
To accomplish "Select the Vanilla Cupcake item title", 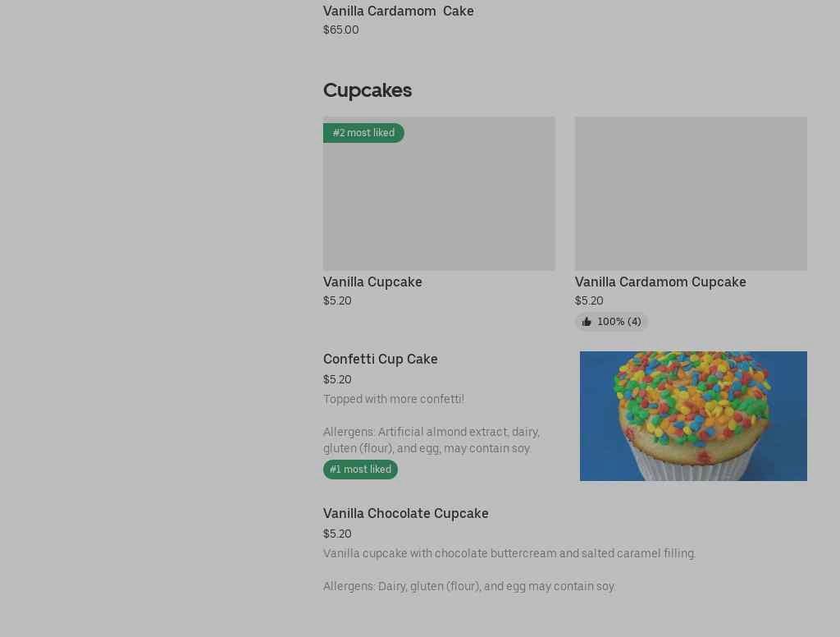I will pyautogui.click(x=372, y=282).
